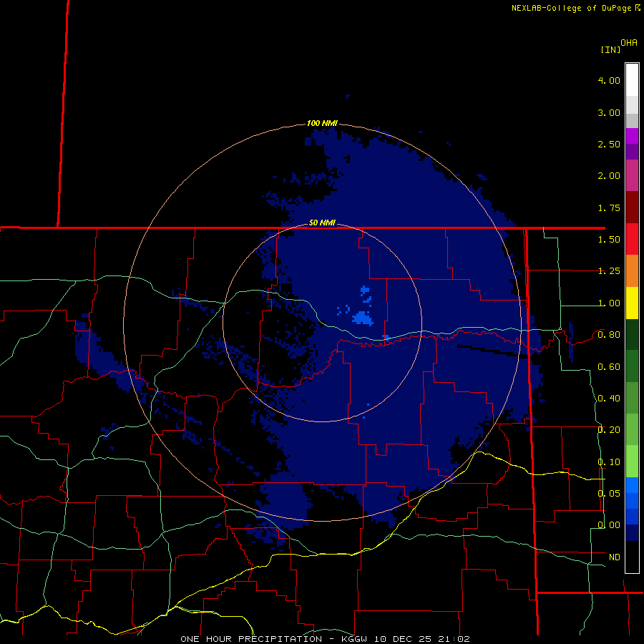The height and width of the screenshot is (644, 644).
Task: Click the 0.10 brightest green legend swatch
Action: click(632, 462)
